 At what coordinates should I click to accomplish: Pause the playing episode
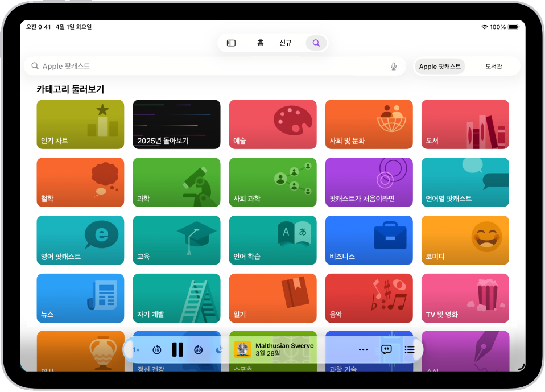point(177,349)
